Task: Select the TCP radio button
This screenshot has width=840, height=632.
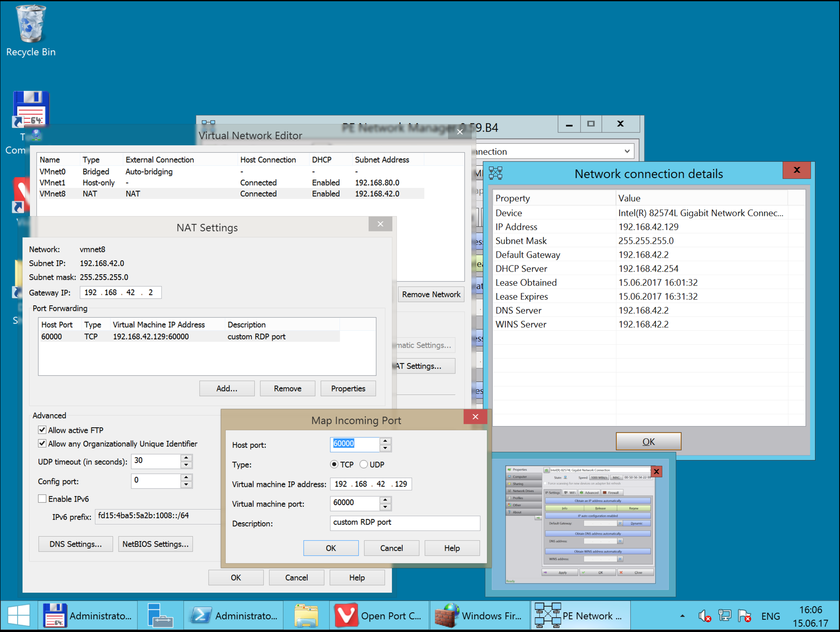Action: click(334, 464)
